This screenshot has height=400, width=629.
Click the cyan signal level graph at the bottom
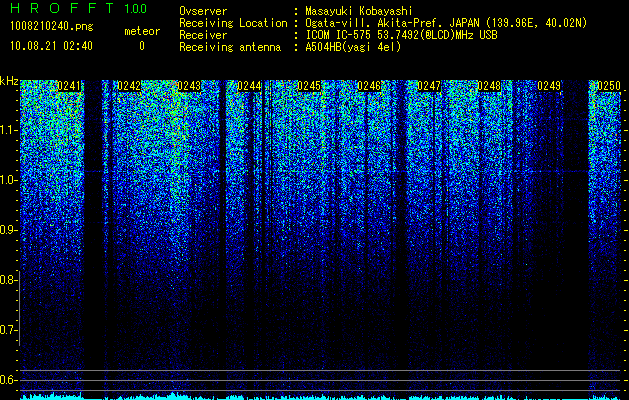click(x=321, y=396)
